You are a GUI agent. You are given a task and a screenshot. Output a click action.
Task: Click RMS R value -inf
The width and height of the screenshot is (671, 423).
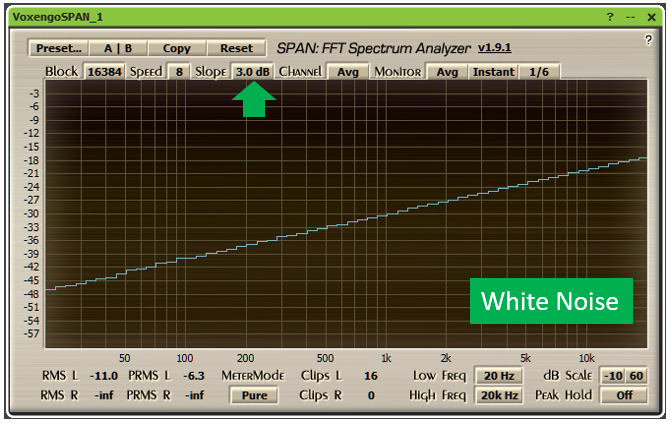(x=104, y=395)
